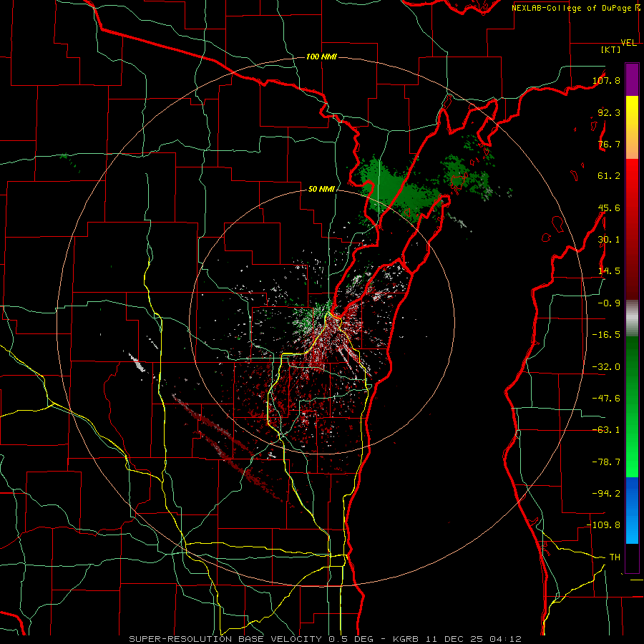Viewport: 644px width, 644px height.
Task: Click the 30.1 value on velocity scale
Action: [x=609, y=240]
